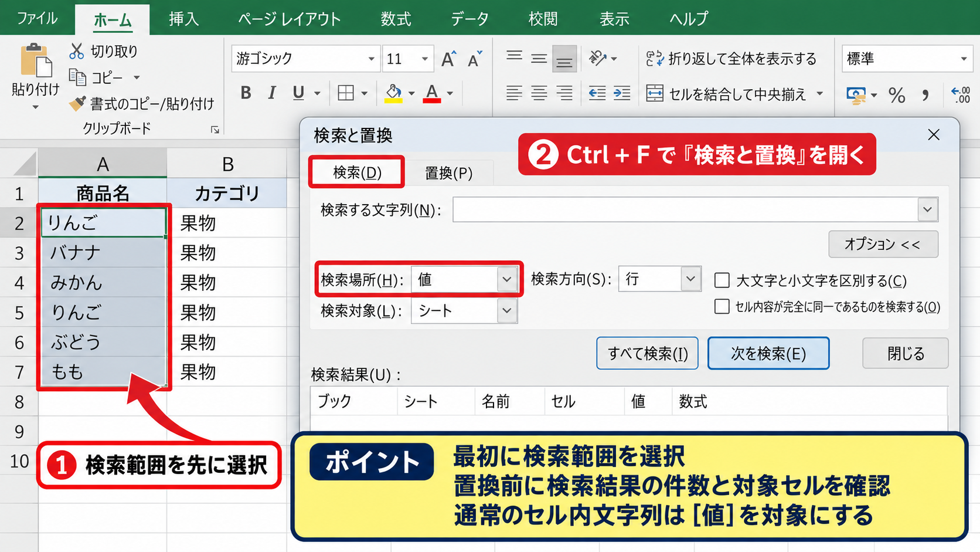Select column A header
The image size is (980, 552).
pyautogui.click(x=103, y=164)
